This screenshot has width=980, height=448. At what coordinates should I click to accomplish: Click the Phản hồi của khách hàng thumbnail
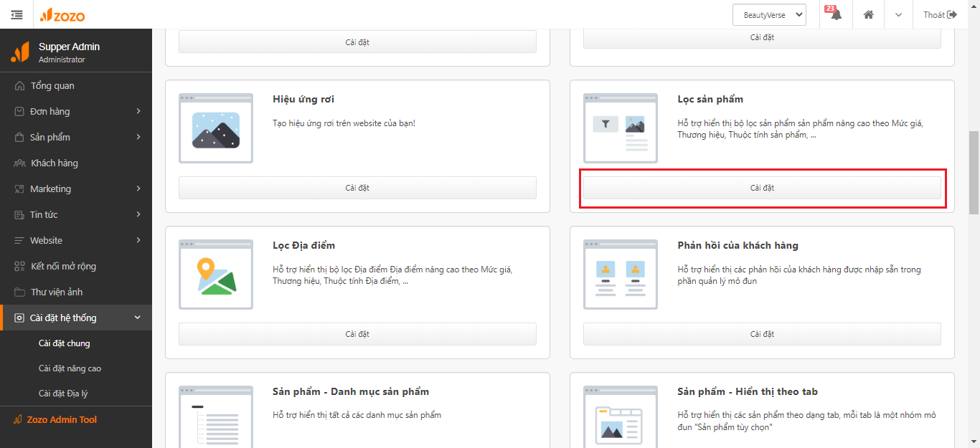point(621,275)
